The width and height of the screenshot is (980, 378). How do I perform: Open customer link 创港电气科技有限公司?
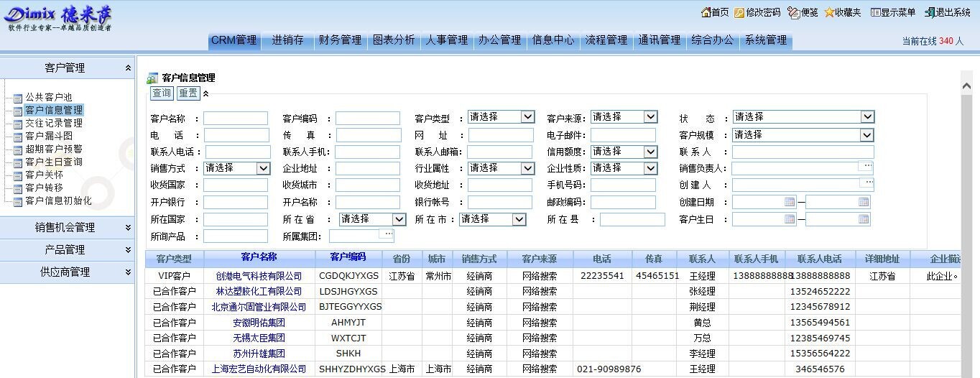(x=259, y=276)
